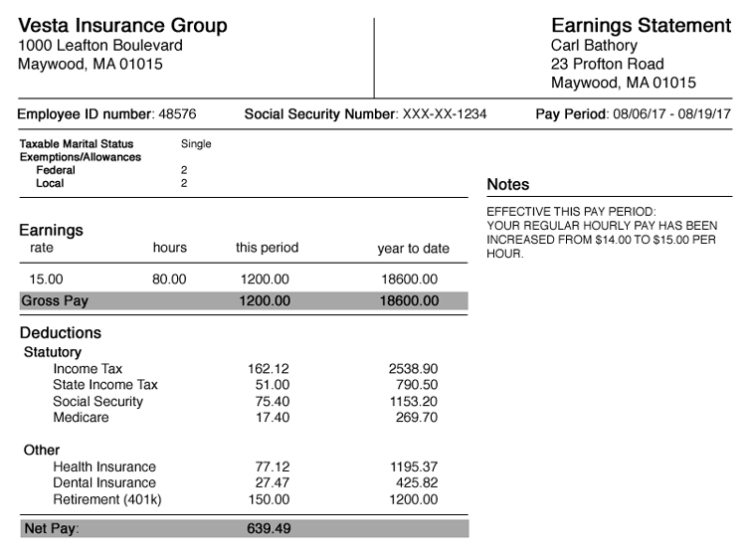The width and height of the screenshot is (746, 560).
Task: Click the Dental Insurance label
Action: tap(104, 483)
